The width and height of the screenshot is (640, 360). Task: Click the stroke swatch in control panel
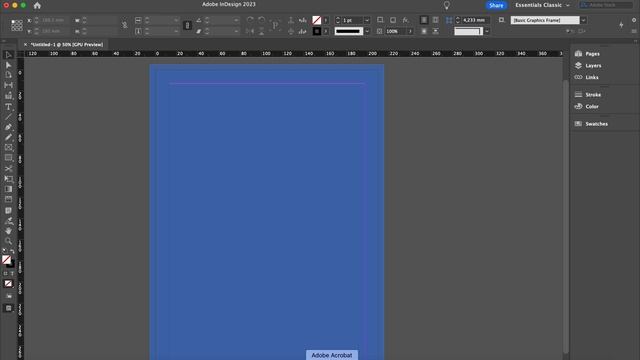tap(316, 31)
